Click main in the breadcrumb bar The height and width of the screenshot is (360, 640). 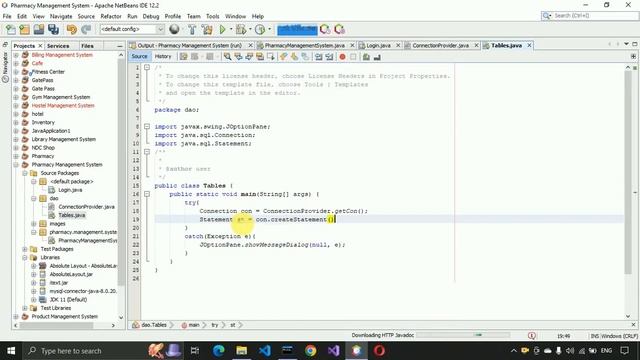194,325
